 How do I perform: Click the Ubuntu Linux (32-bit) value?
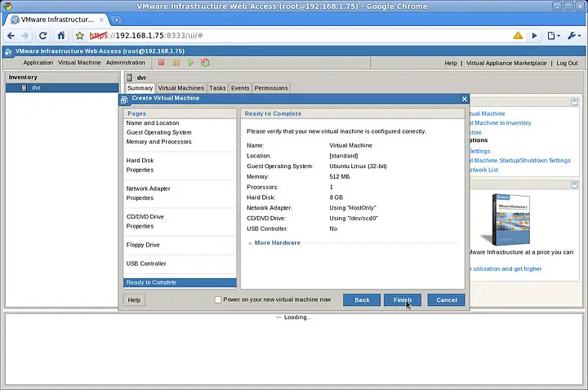point(358,166)
